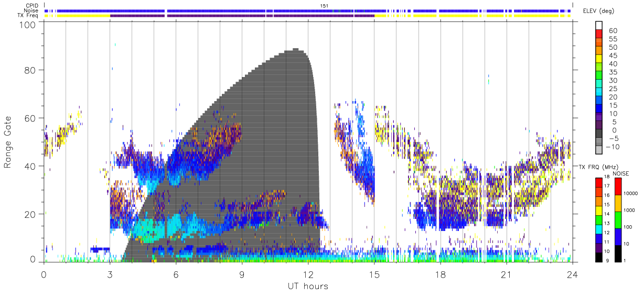Click x-axis tick label 12
Image resolution: width=644 pixels, height=297 pixels.
coord(308,274)
